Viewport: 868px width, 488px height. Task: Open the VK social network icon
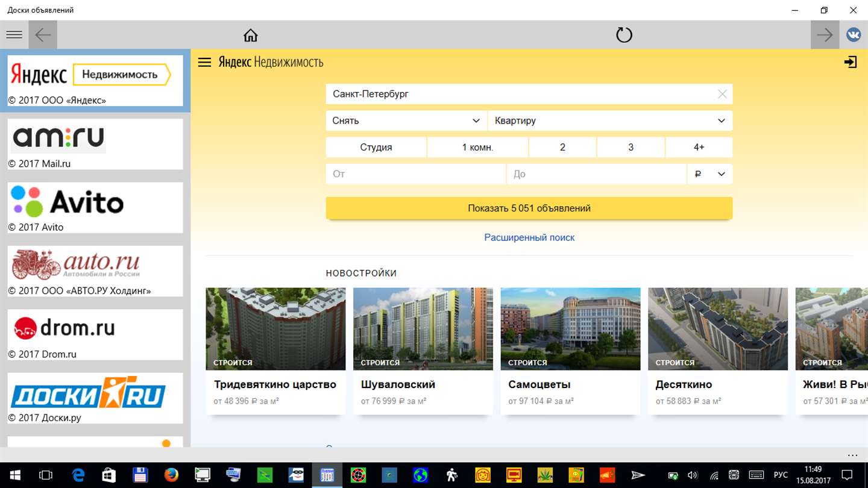point(854,35)
